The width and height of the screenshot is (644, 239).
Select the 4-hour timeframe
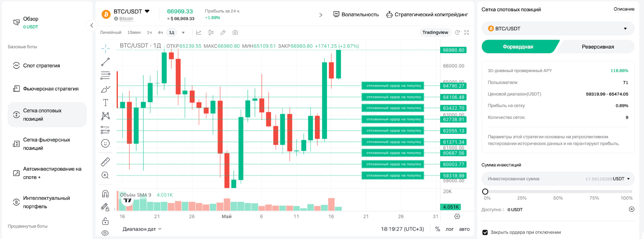pyautogui.click(x=160, y=33)
